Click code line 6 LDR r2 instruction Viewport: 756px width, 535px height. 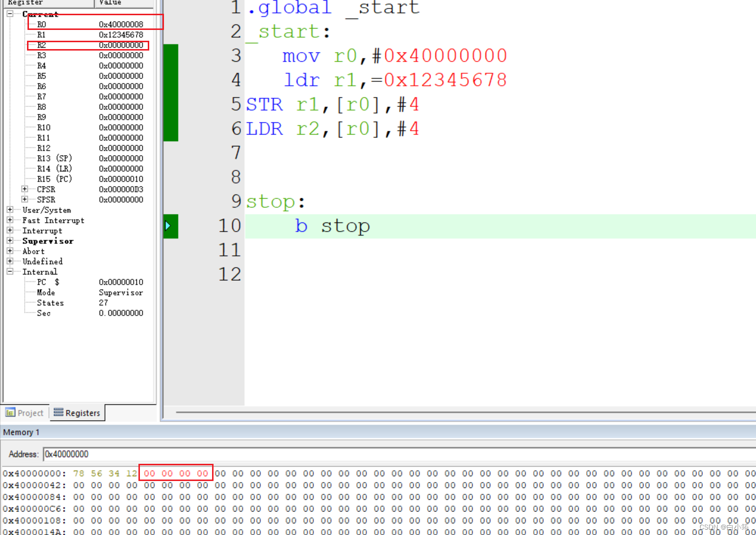click(332, 129)
